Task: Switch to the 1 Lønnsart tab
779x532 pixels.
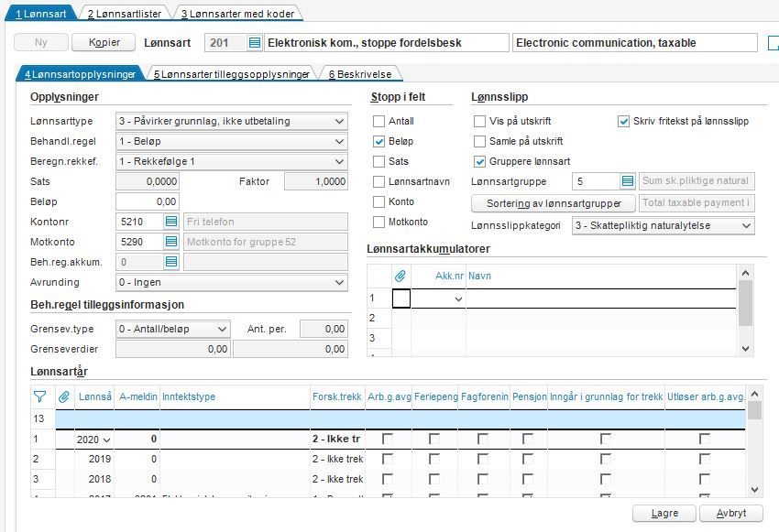Action: [40, 14]
